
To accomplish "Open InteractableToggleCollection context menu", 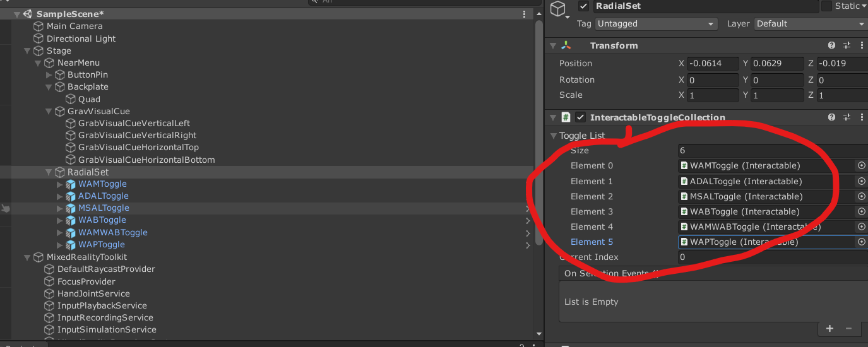I will coord(860,117).
